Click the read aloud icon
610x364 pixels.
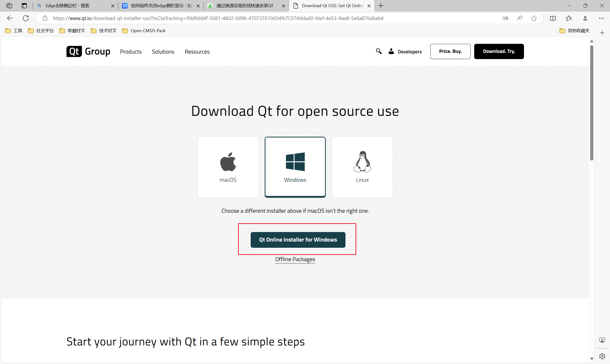519,18
